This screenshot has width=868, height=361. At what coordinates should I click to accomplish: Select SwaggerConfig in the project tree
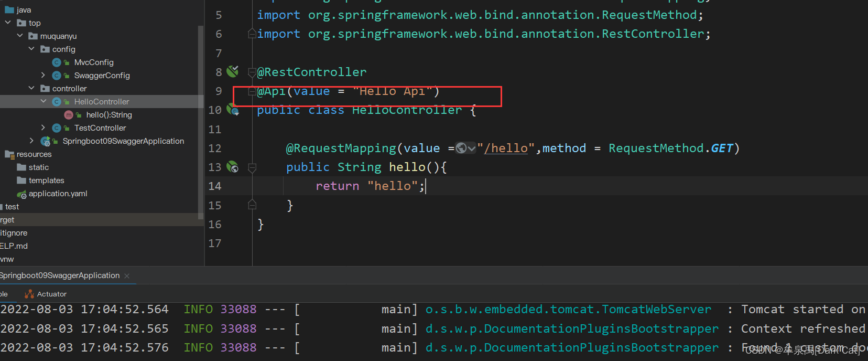[102, 76]
